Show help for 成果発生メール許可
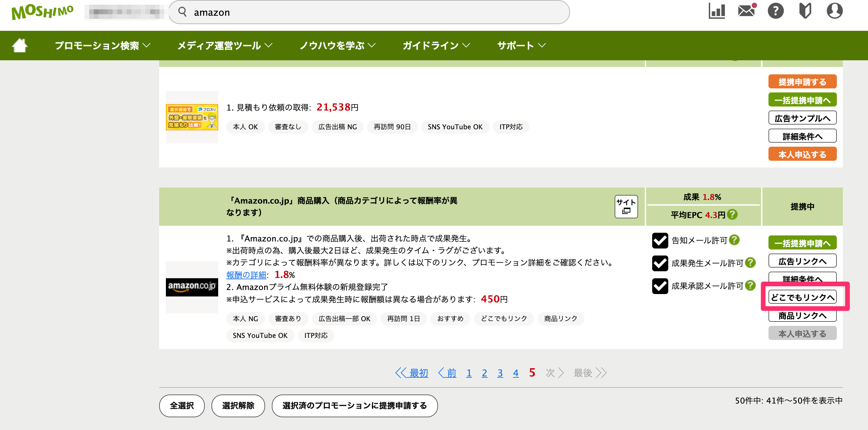Image resolution: width=868 pixels, height=430 pixels. [x=750, y=263]
